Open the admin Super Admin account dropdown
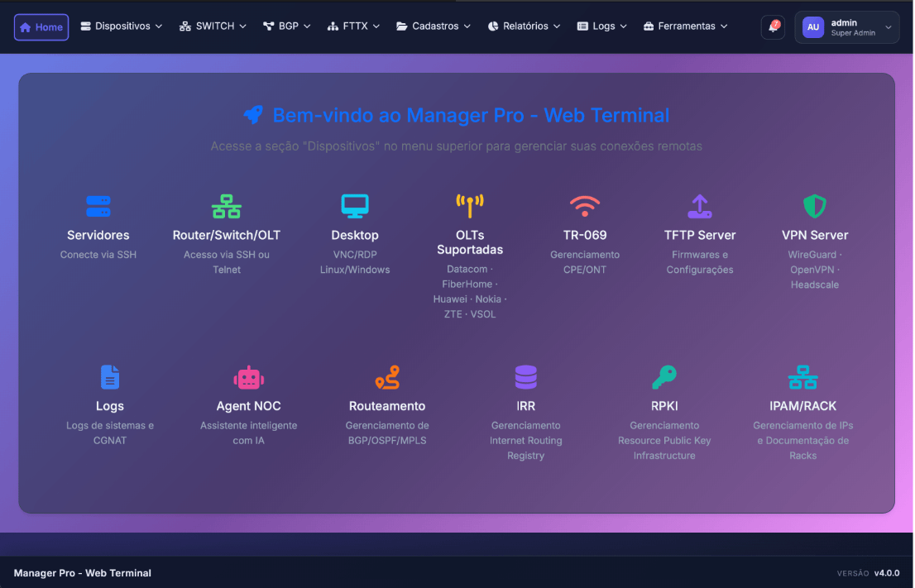The height and width of the screenshot is (588, 915). (x=846, y=27)
